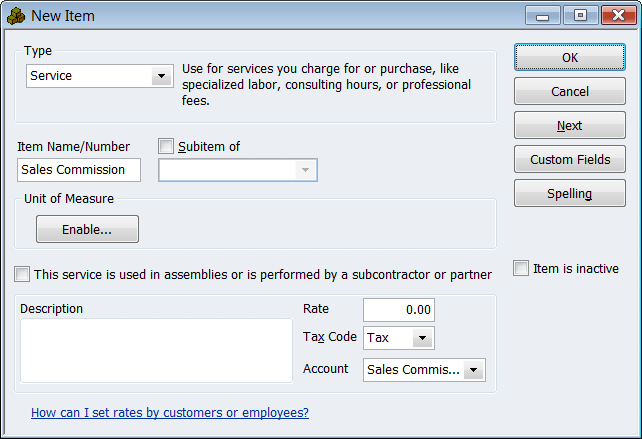Click the Item Name/Number field
The width and height of the screenshot is (642, 439).
point(79,170)
